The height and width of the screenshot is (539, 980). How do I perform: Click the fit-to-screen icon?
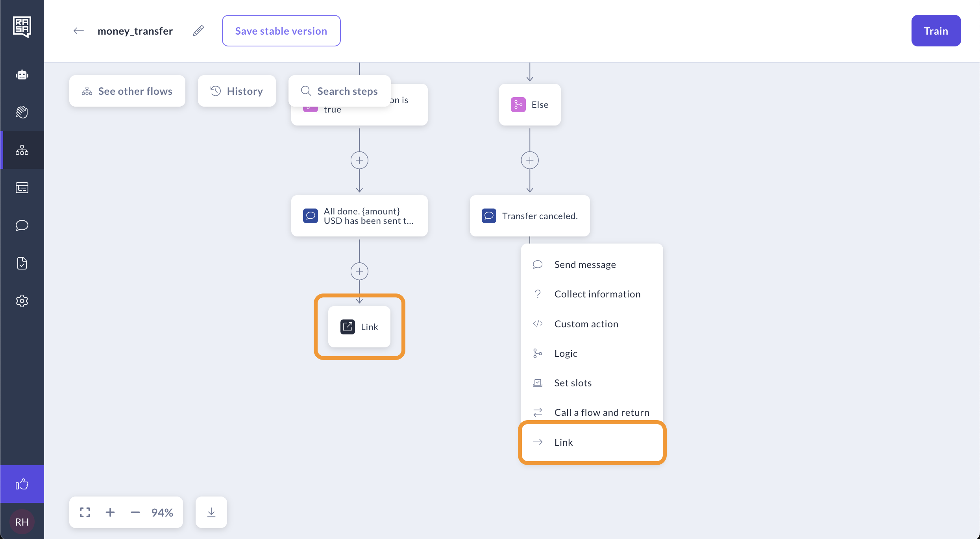point(85,512)
